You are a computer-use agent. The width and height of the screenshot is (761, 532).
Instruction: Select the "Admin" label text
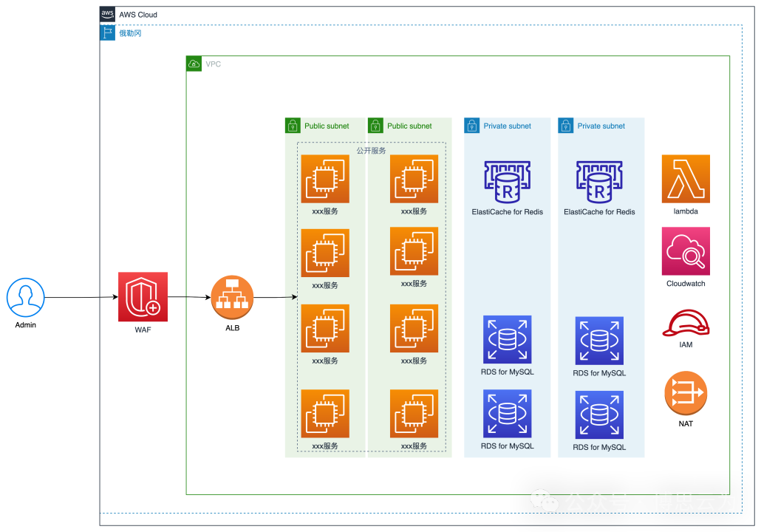click(26, 324)
